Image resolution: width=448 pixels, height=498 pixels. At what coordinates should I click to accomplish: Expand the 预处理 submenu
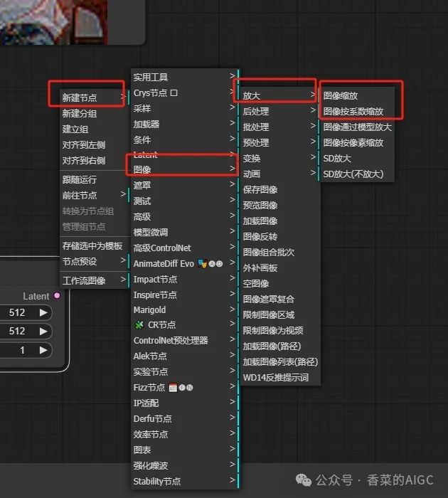coord(279,142)
